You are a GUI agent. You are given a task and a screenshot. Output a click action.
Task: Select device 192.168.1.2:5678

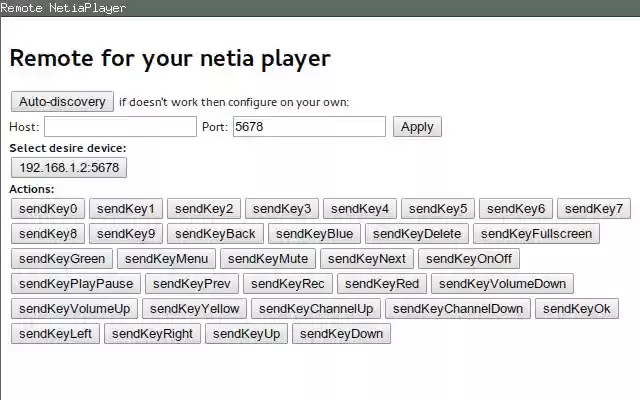click(x=69, y=168)
